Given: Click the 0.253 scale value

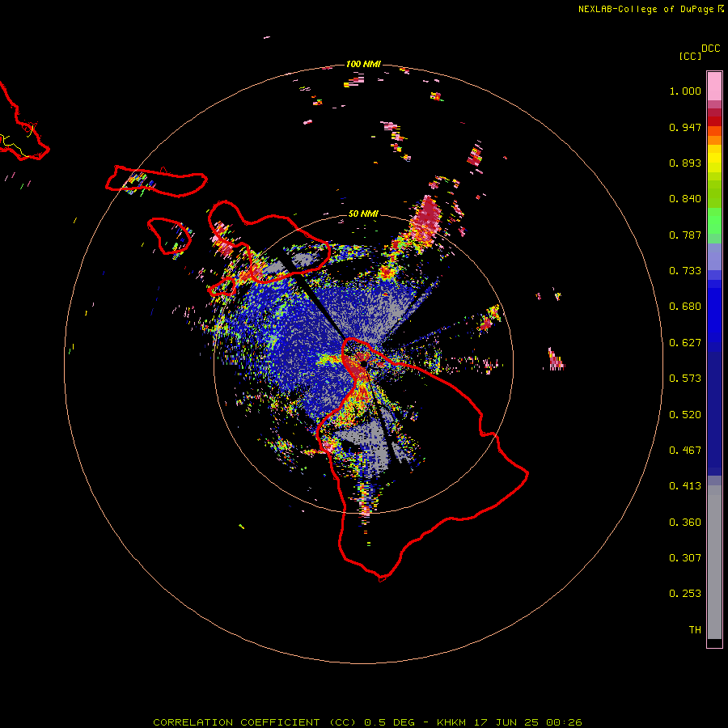Looking at the screenshot, I should [685, 594].
